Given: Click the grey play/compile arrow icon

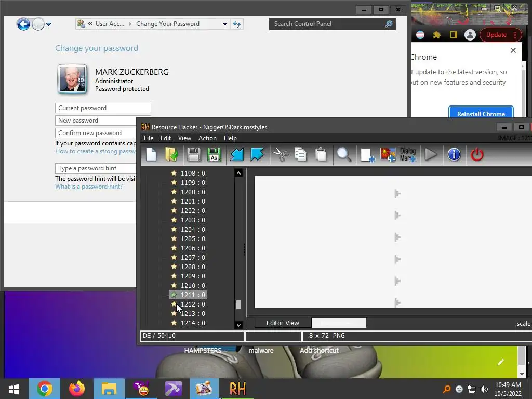Looking at the screenshot, I should click(431, 155).
